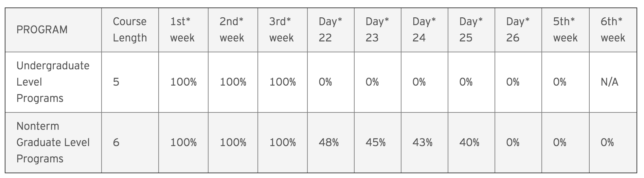Viewport: 644px width, 178px height.
Task: Click the Day* 25 column header
Action: point(471,30)
